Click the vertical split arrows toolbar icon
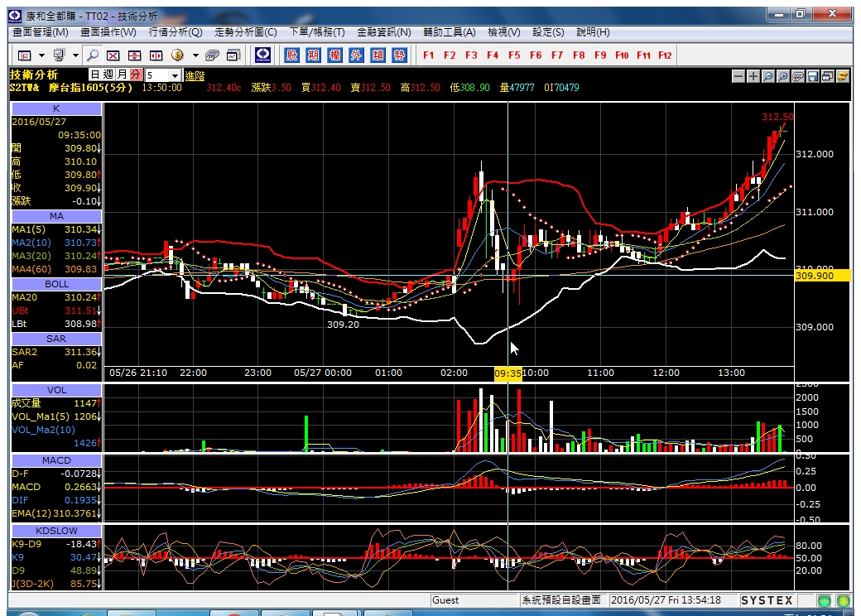Viewport: 861px width, 616px height. point(134,55)
